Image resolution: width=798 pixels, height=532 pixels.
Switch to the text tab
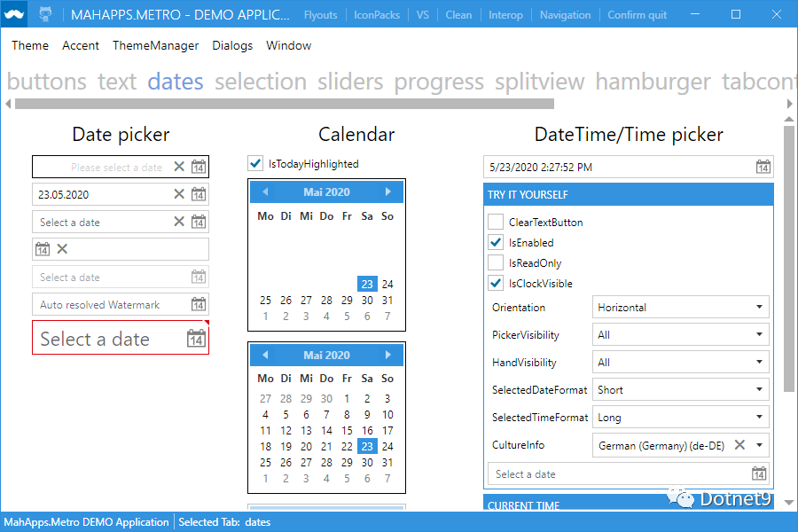point(117,82)
